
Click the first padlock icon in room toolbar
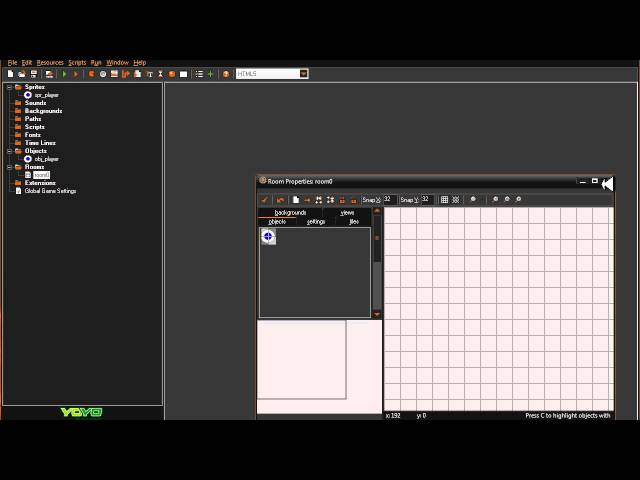click(342, 200)
